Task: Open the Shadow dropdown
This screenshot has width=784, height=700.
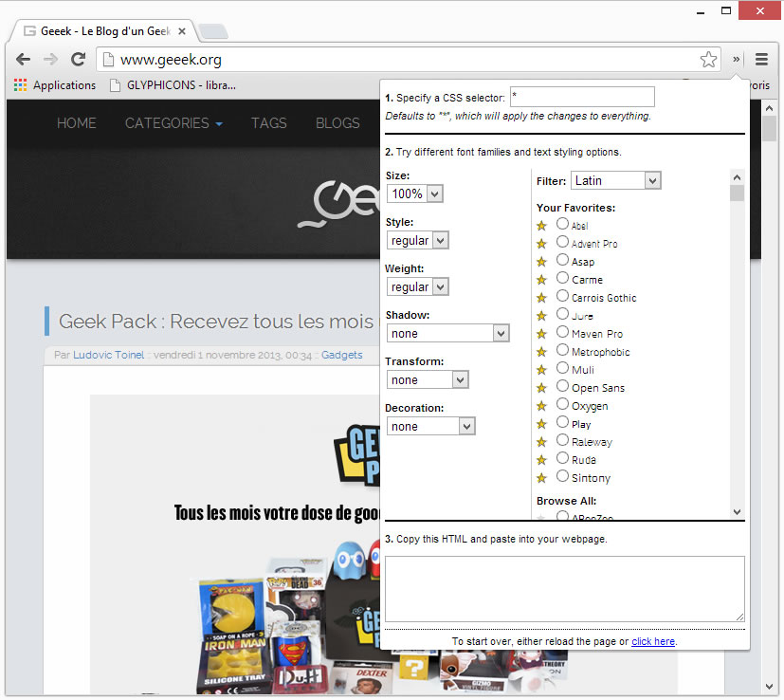Action: coord(448,333)
